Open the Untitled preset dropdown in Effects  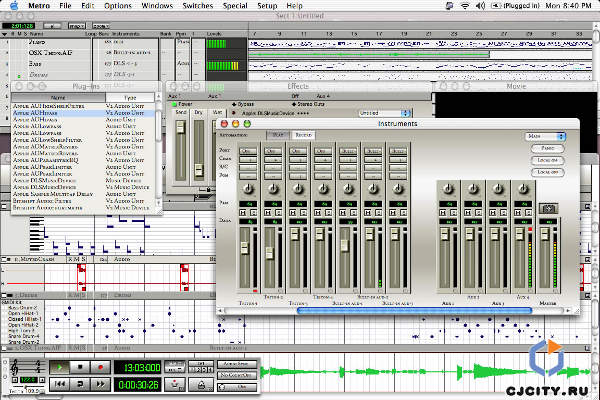click(385, 113)
